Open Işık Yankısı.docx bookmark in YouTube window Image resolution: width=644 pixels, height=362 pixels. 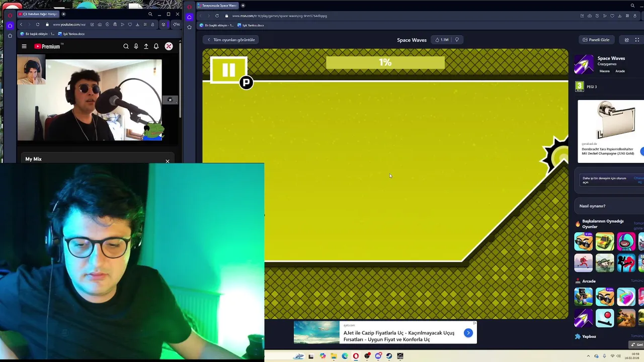[x=72, y=34]
